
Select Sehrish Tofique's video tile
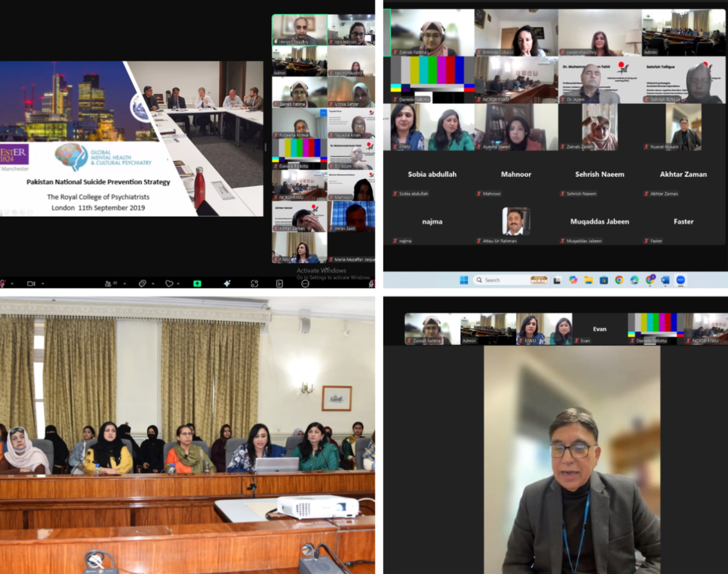pos(684,80)
